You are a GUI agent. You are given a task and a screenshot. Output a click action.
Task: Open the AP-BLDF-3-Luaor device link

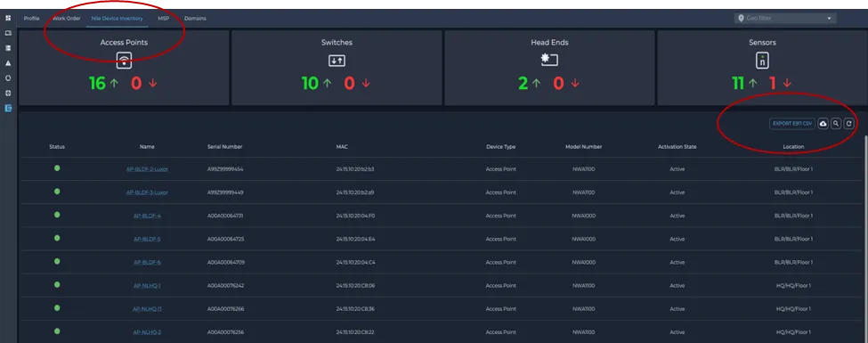click(x=147, y=192)
